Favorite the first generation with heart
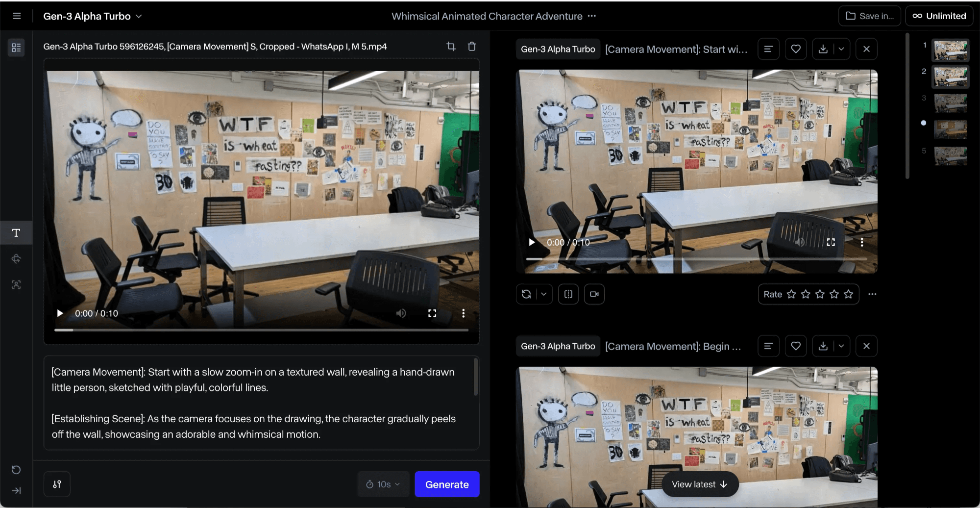Screen dimensions: 980x508 [796, 49]
